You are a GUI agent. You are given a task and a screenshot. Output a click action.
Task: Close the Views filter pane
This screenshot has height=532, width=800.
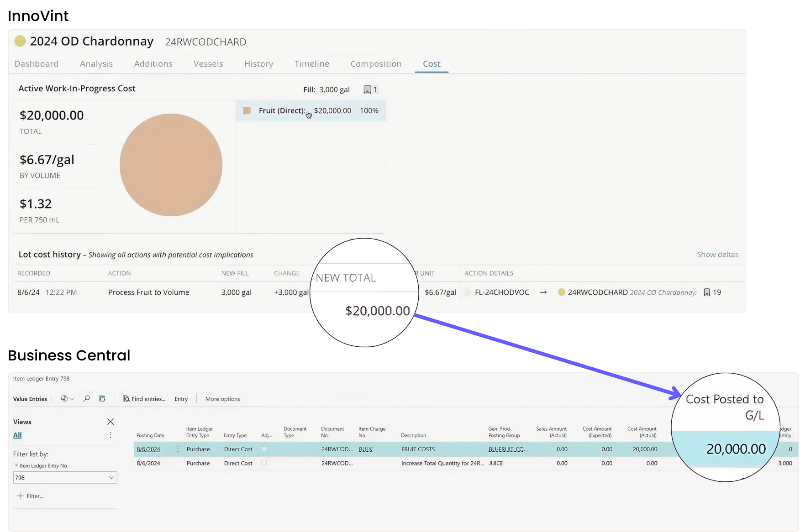pyautogui.click(x=111, y=422)
